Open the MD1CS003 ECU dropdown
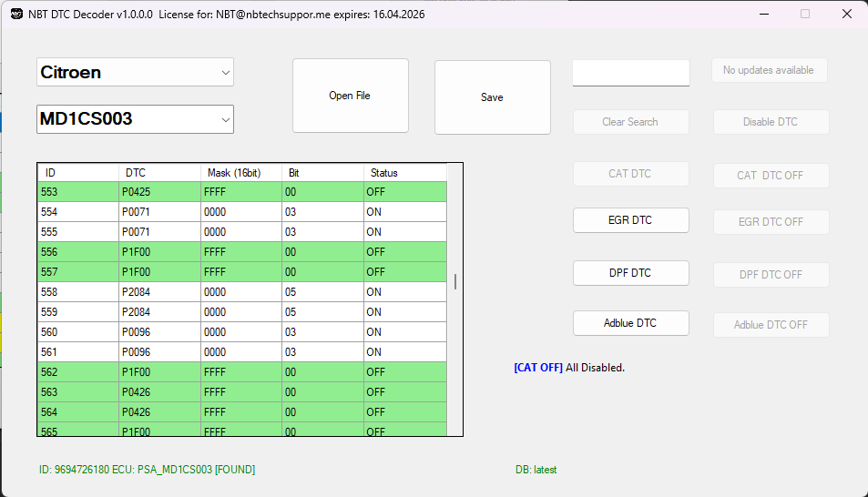Screen dimensions: 868x497 (x=135, y=119)
